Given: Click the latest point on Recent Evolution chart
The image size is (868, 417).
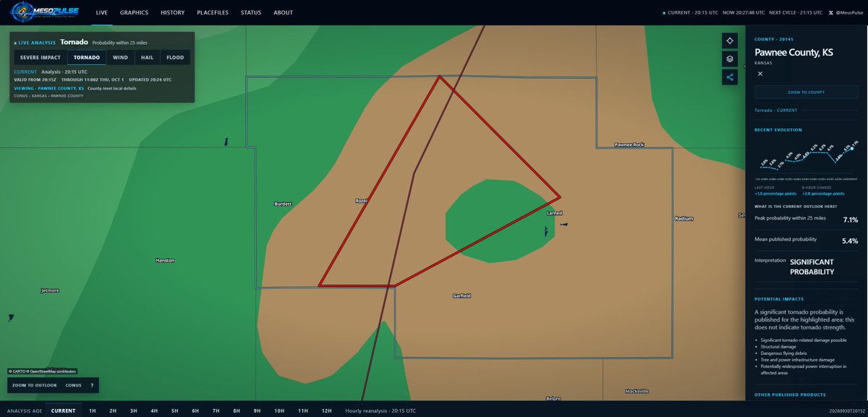Looking at the screenshot, I should coord(852,148).
